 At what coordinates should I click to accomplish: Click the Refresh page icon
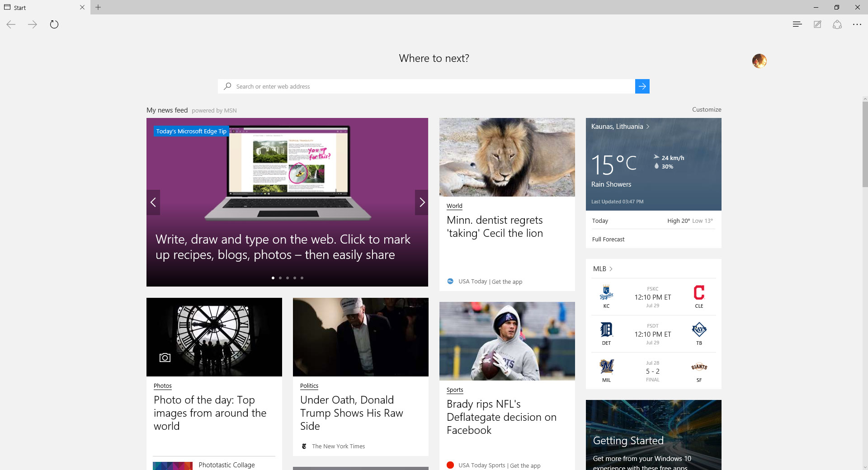point(54,24)
